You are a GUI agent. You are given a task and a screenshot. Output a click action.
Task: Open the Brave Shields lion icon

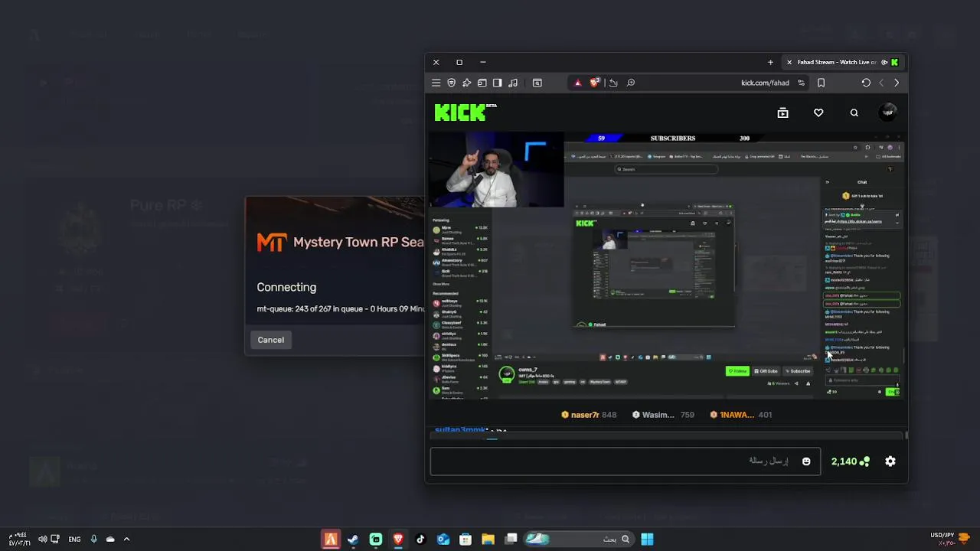594,83
